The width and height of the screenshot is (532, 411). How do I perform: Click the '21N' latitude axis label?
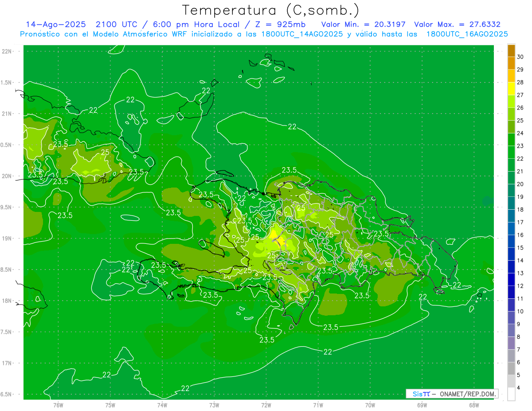click(x=7, y=114)
